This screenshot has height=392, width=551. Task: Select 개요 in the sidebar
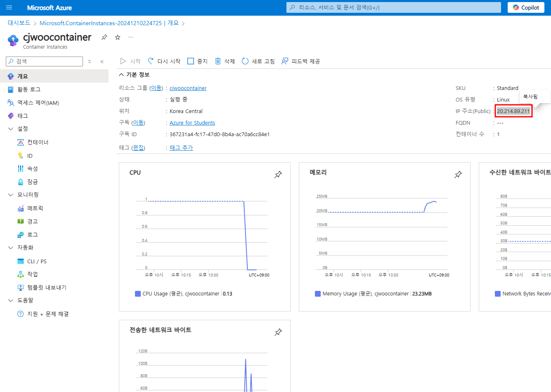pyautogui.click(x=54, y=76)
